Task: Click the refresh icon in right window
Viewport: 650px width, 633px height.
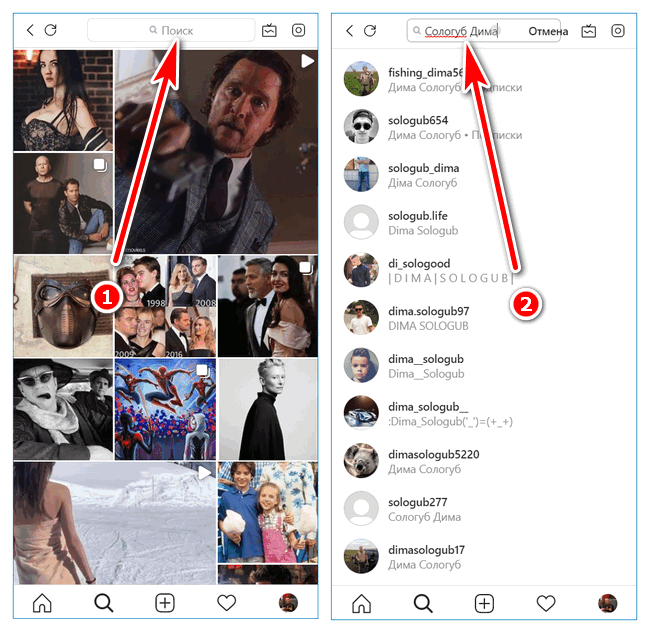Action: click(x=370, y=30)
